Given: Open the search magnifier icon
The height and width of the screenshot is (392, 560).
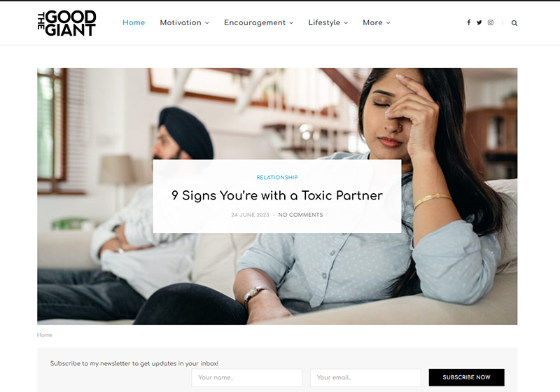Looking at the screenshot, I should 514,23.
